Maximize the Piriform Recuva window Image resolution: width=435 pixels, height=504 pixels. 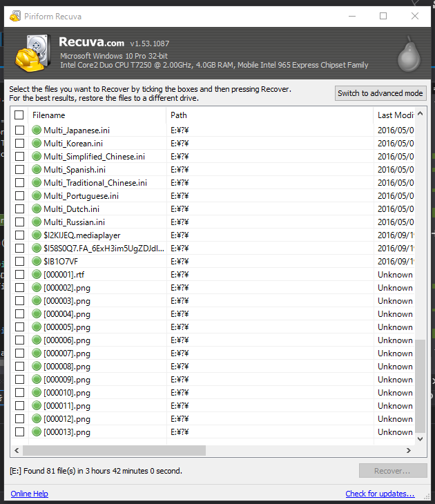(x=383, y=16)
